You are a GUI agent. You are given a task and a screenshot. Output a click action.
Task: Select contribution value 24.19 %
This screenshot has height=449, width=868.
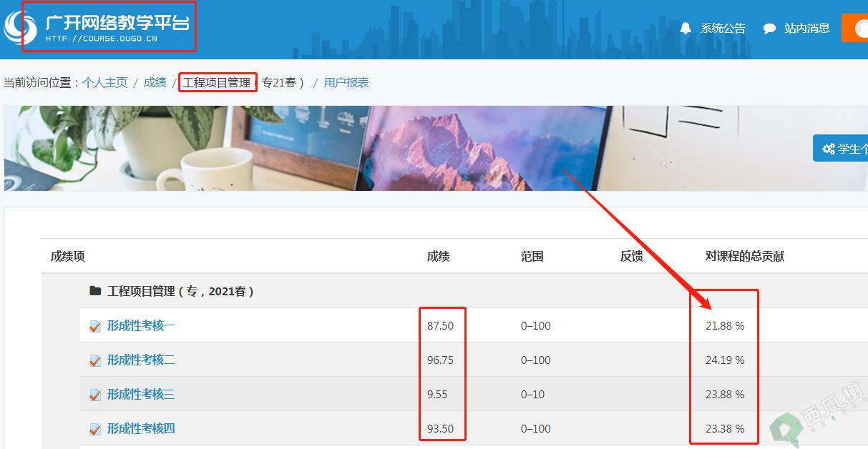pyautogui.click(x=725, y=360)
